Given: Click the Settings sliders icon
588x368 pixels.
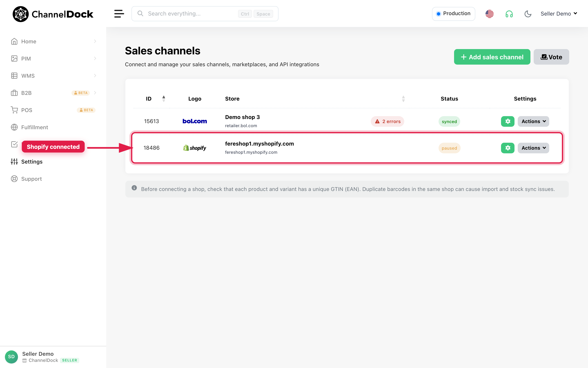Looking at the screenshot, I should click(14, 161).
